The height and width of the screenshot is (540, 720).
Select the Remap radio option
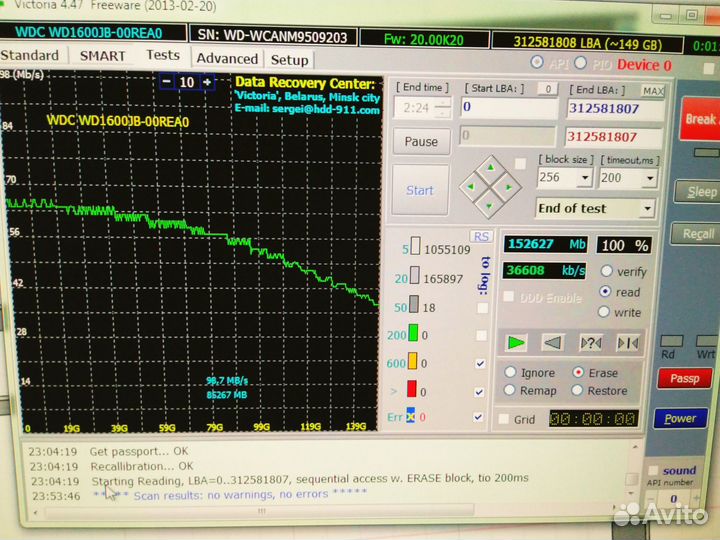509,390
